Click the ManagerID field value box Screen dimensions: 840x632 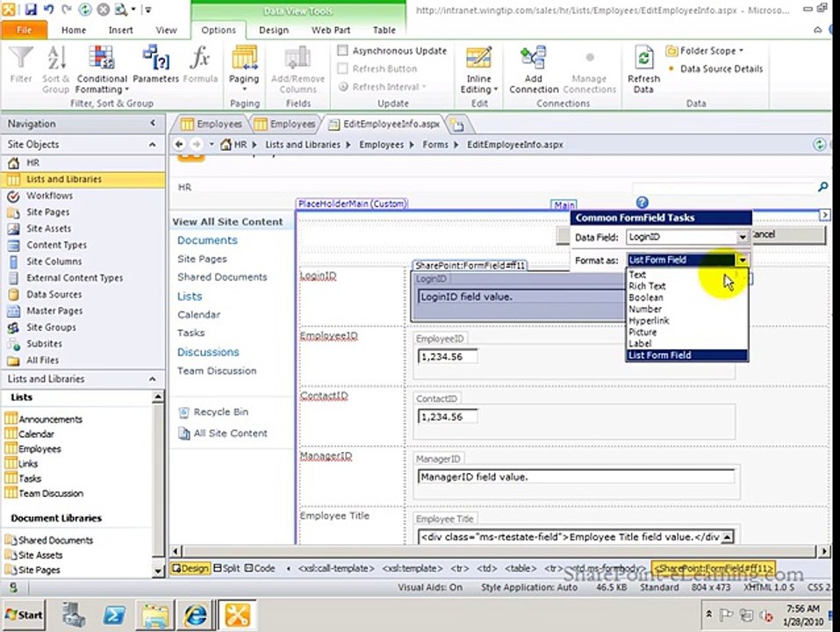click(576, 477)
